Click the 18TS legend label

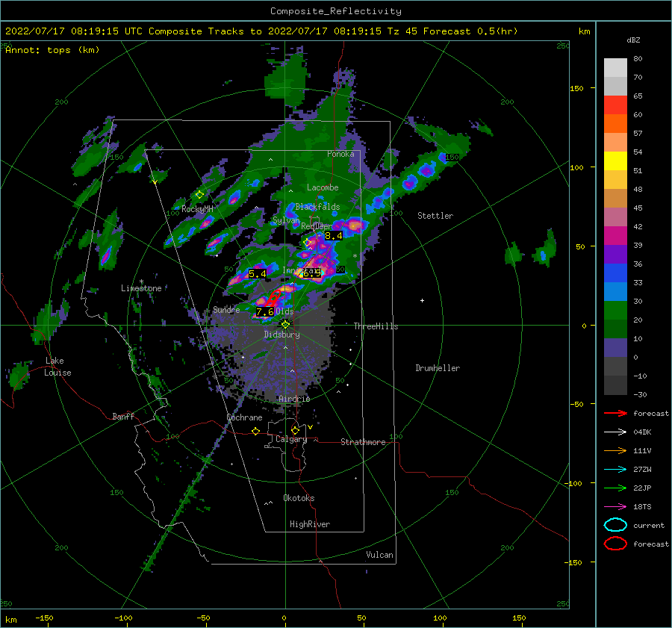click(x=642, y=507)
